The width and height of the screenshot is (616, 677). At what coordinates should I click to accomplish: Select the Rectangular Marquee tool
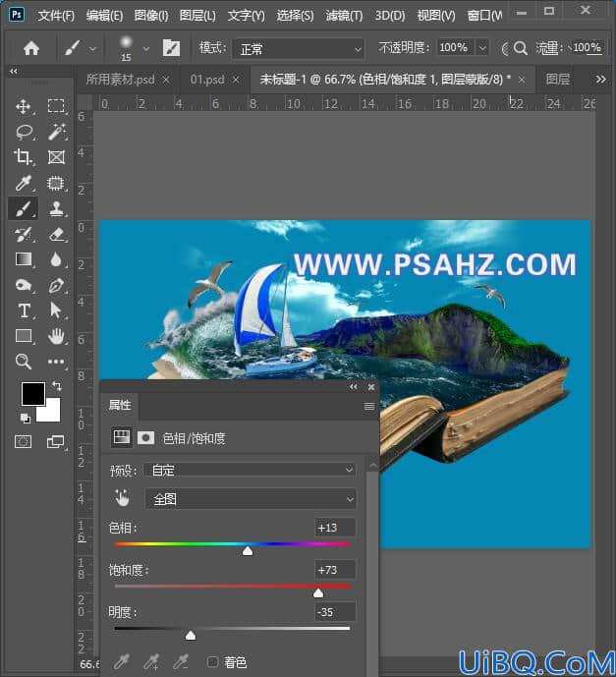[56, 106]
